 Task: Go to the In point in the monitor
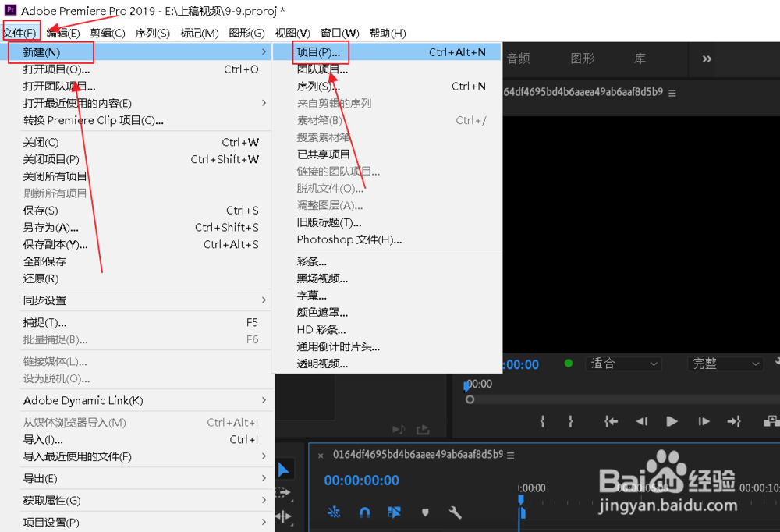611,421
